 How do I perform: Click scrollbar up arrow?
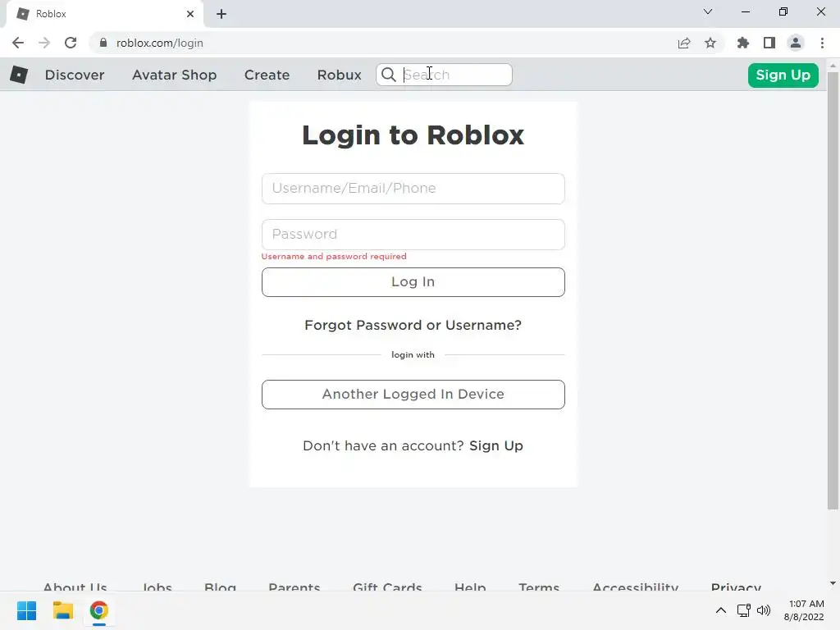[833, 66]
